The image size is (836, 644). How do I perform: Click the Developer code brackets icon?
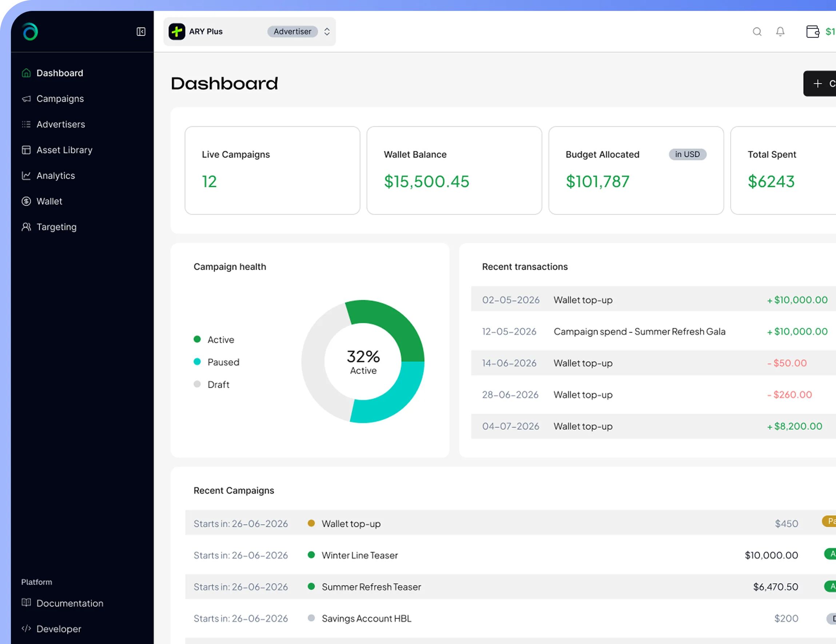coord(26,628)
